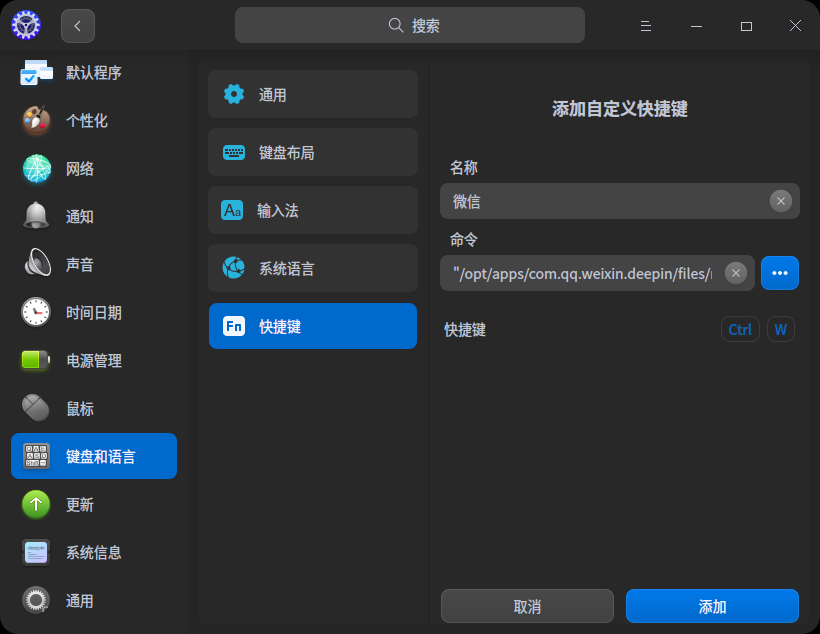Open 时间日期 in the sidebar
Screen dimensions: 820x634
pyautogui.click(x=94, y=313)
